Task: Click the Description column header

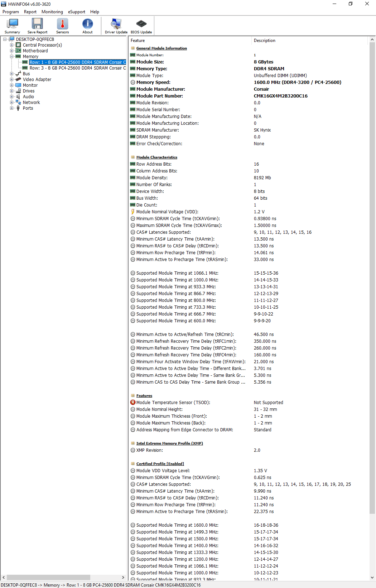Action: point(310,41)
